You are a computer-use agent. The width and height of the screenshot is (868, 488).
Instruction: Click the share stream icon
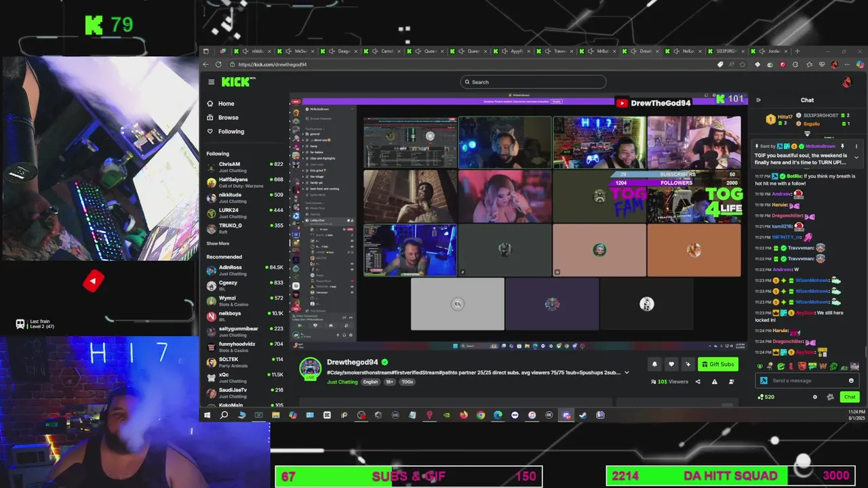(x=698, y=382)
